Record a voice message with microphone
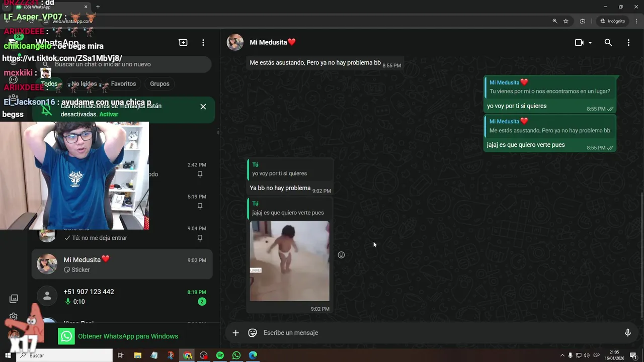644x362 pixels. tap(628, 333)
